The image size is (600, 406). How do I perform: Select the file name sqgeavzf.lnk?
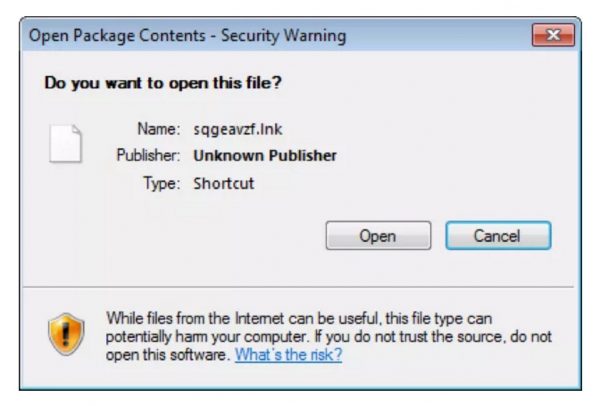(x=238, y=129)
